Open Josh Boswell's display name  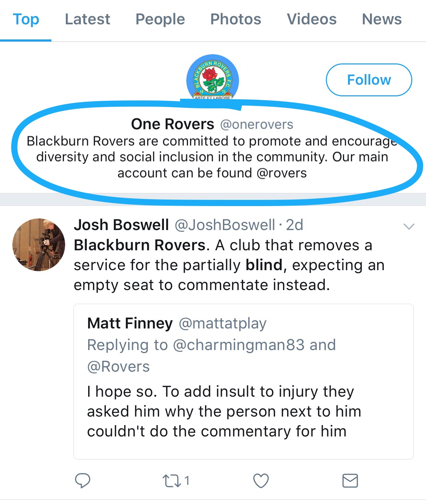tap(121, 225)
